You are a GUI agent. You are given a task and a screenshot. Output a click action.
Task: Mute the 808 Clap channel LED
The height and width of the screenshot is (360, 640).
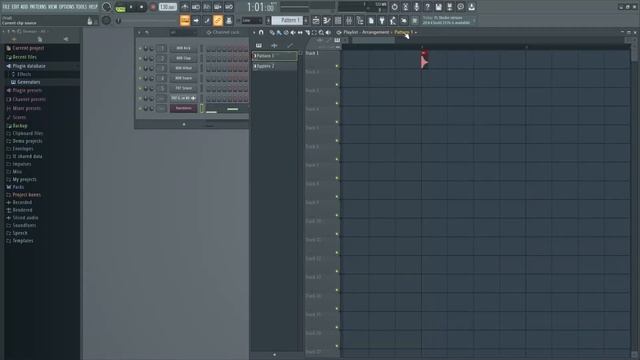pyautogui.click(x=140, y=58)
